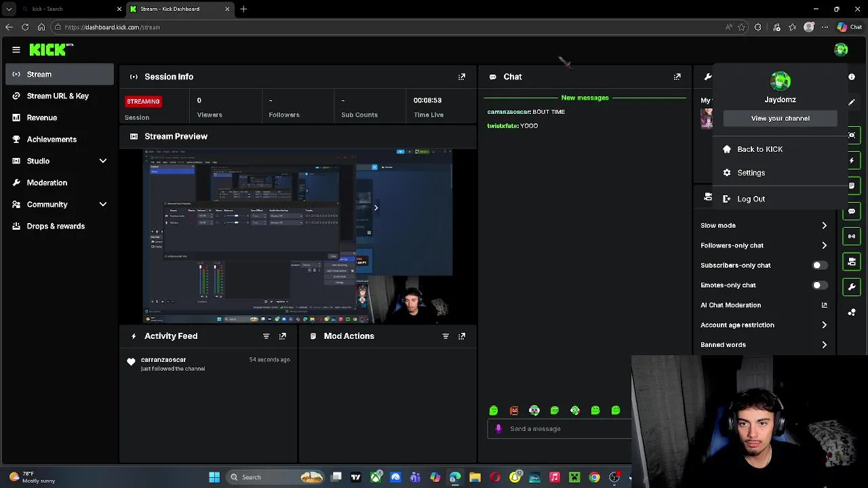Open a new browser tab
This screenshot has width=868, height=488.
pos(243,9)
